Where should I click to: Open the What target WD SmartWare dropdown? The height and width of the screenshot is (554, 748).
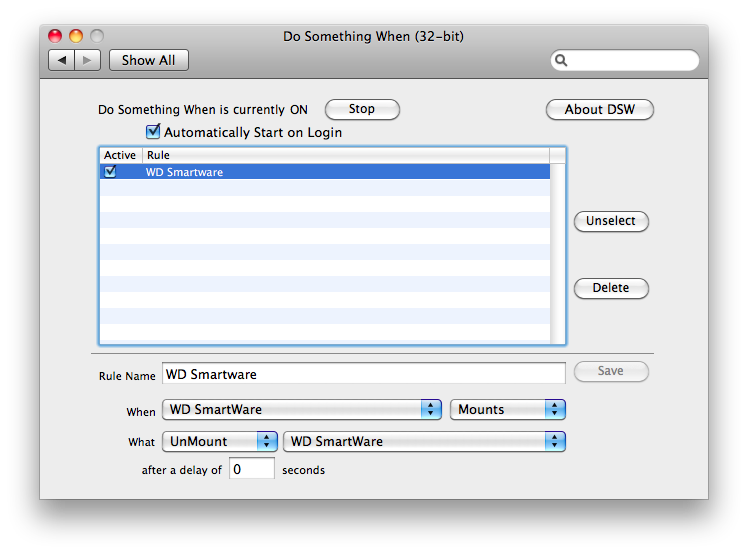coord(424,441)
